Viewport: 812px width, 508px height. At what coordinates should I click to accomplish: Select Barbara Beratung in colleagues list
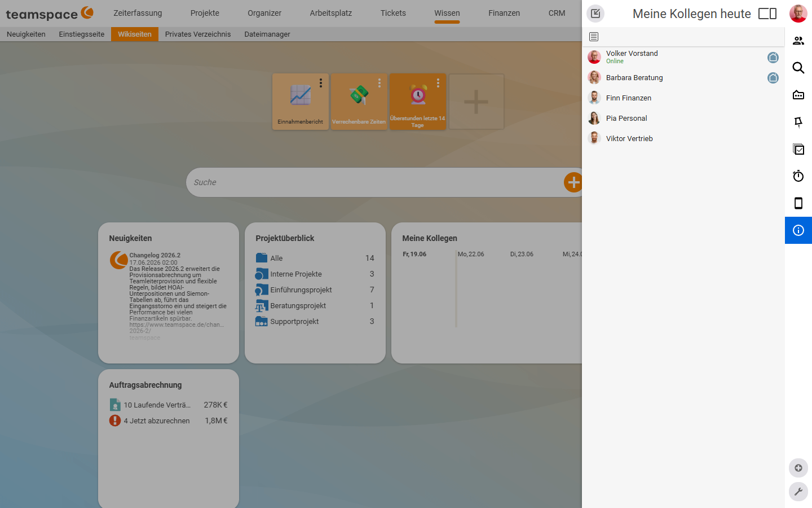tap(683, 77)
